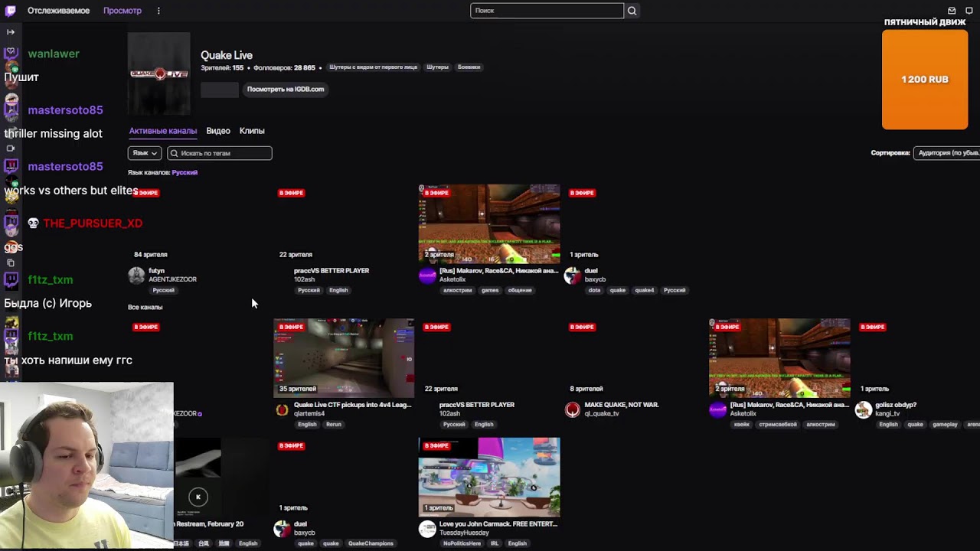Screen dimensions: 980x551
Task: Expand the left sidebar with the arrow icon
Action: point(11,32)
